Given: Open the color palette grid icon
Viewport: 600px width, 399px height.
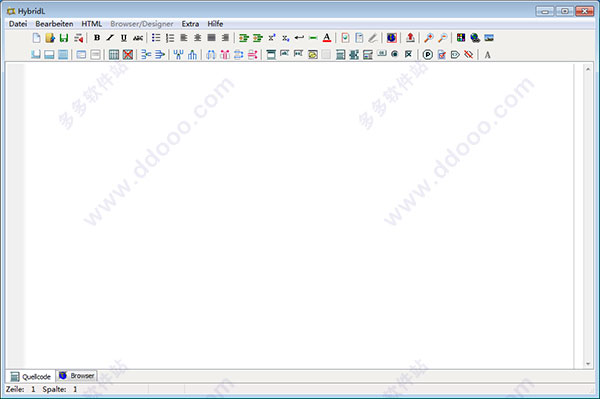Looking at the screenshot, I should coord(461,38).
